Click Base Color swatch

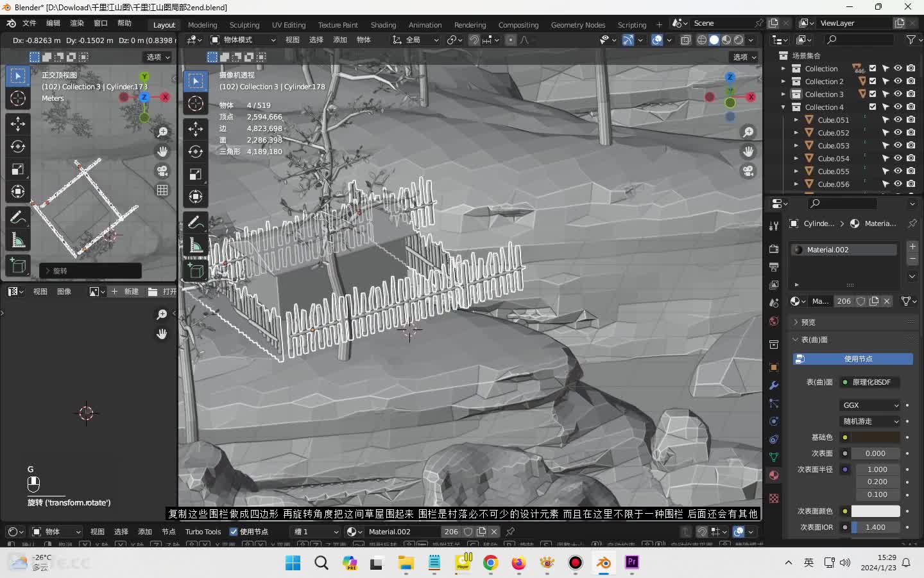pos(875,437)
